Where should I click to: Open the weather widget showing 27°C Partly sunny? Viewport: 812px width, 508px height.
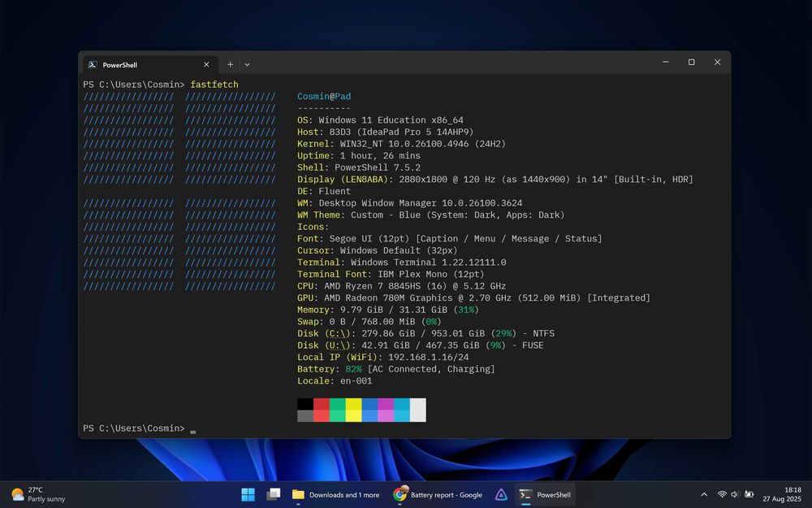click(x=38, y=494)
